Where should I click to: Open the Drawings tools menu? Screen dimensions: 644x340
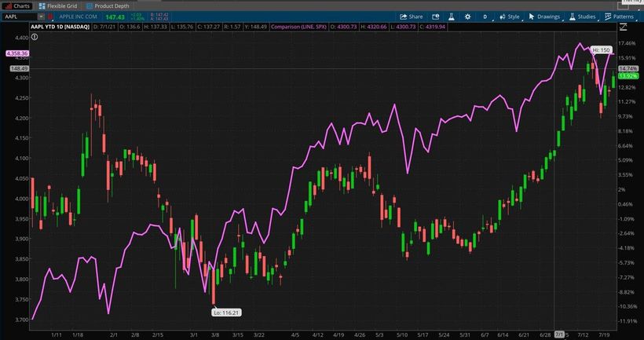coord(544,16)
